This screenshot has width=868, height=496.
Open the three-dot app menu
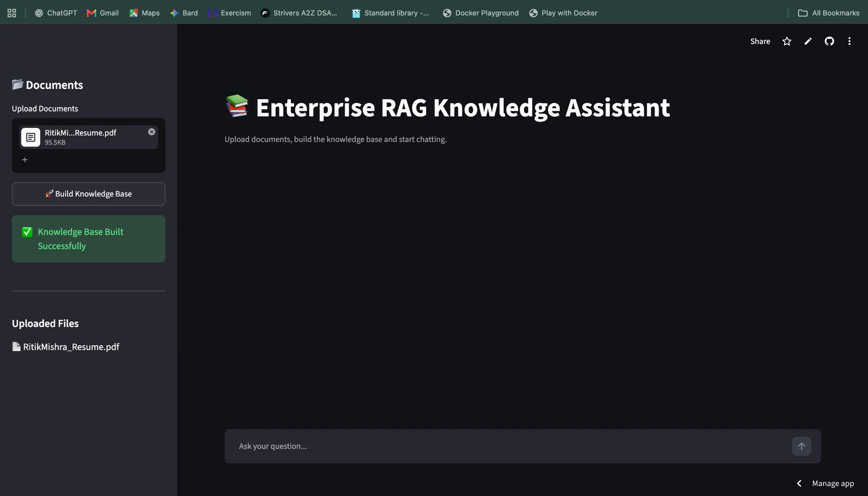(x=850, y=41)
